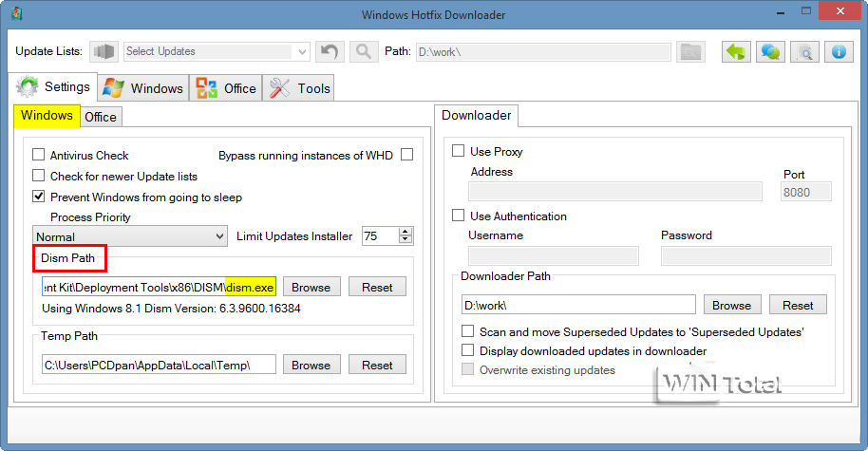Reset the Temp Path
This screenshot has height=451, width=868.
coord(378,365)
